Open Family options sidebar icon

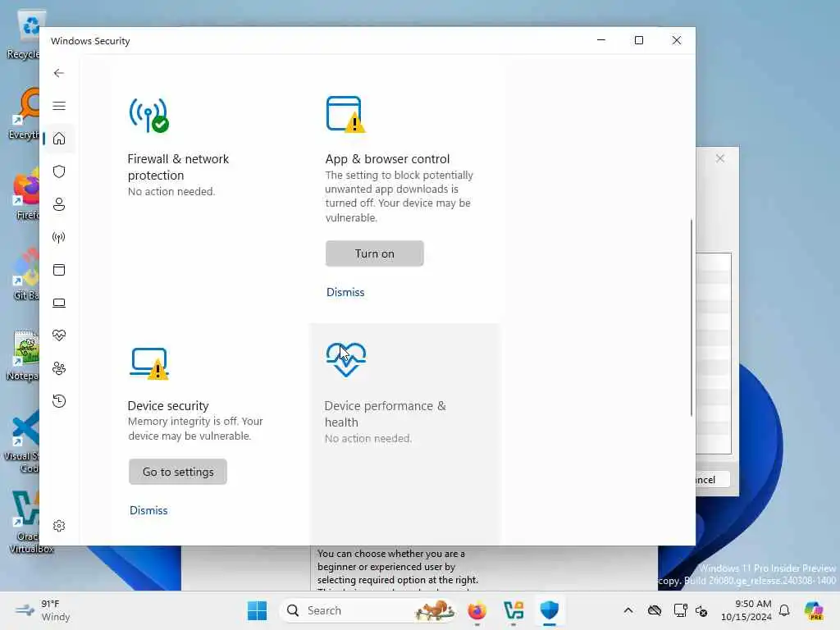pyautogui.click(x=59, y=368)
